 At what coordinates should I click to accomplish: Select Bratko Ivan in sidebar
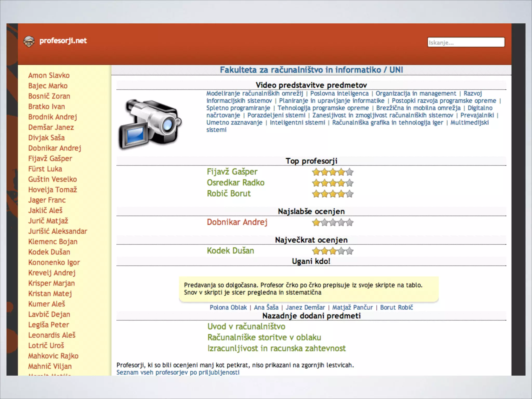46,107
